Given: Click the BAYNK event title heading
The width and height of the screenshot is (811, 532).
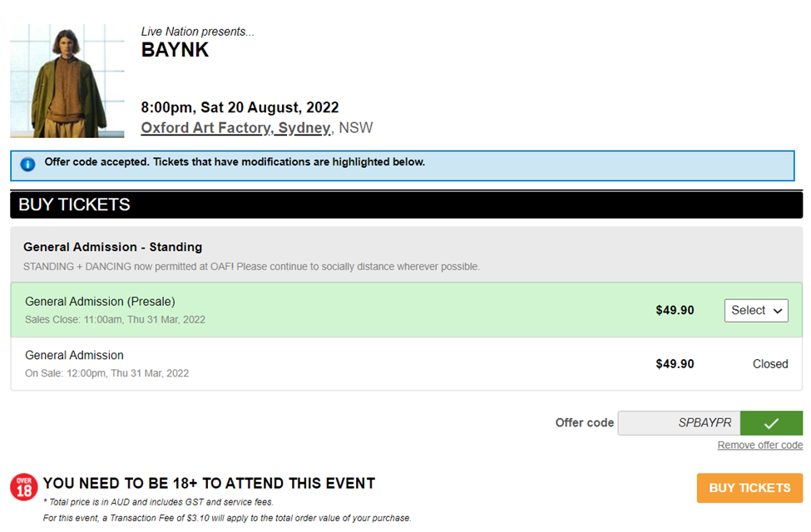Looking at the screenshot, I should tap(175, 50).
